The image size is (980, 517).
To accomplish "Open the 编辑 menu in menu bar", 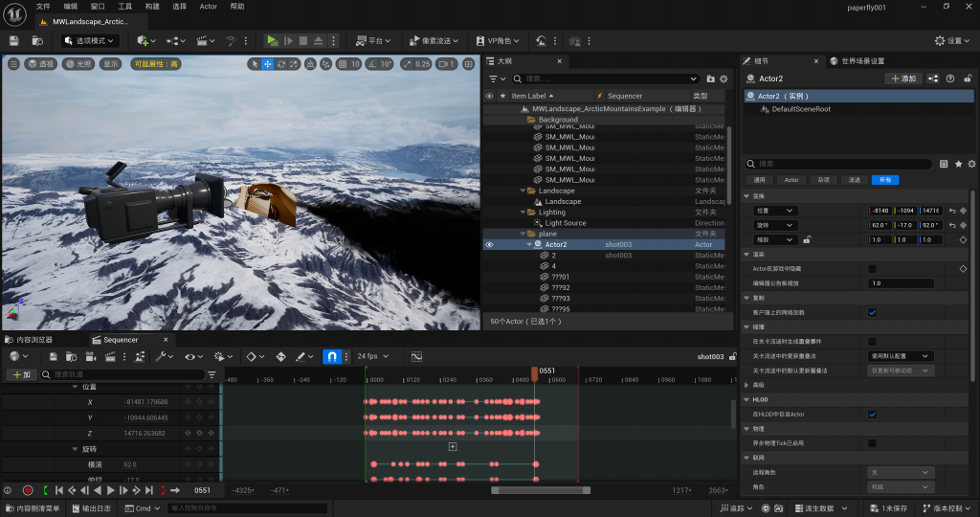I will [70, 6].
